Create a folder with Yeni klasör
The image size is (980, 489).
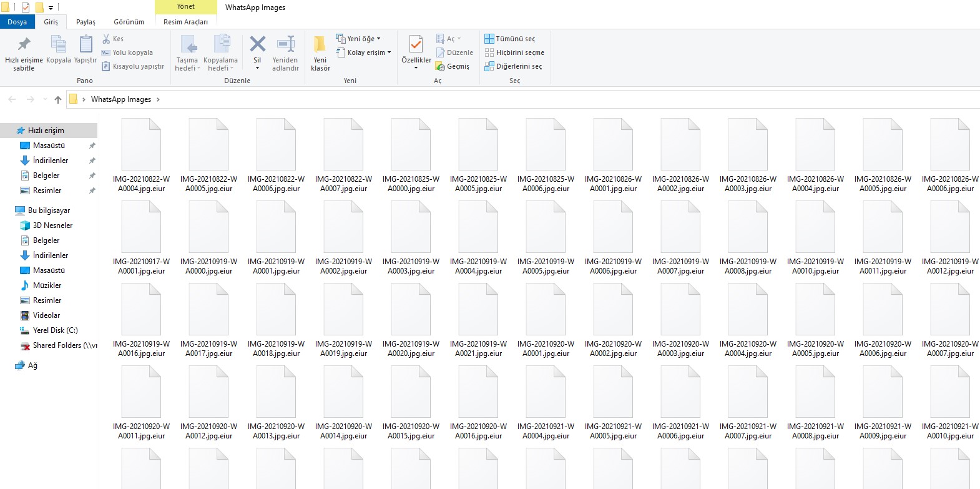320,53
